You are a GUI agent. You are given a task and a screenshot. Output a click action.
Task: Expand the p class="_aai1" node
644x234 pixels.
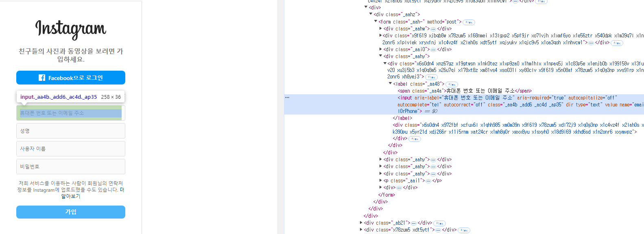pyautogui.click(x=380, y=180)
